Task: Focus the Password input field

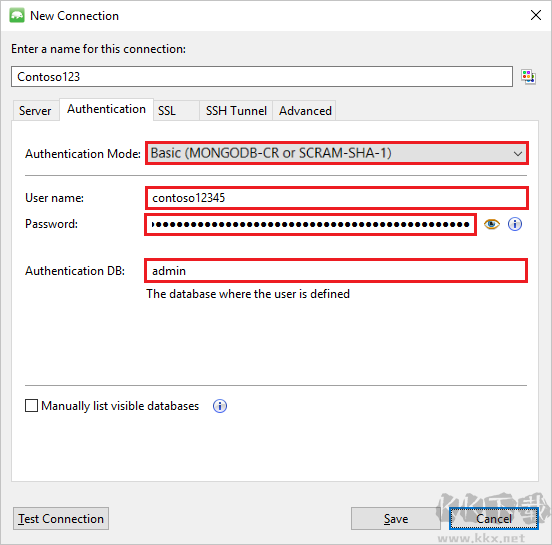Action: [310, 224]
